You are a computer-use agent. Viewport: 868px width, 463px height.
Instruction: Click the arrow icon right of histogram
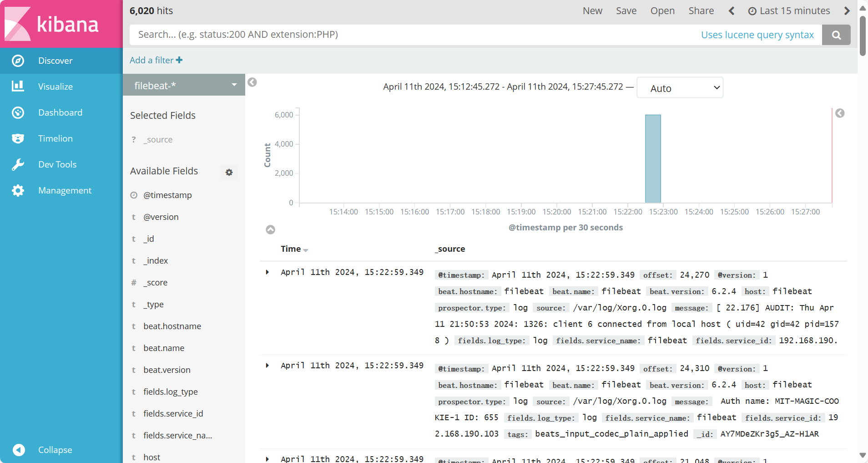[x=840, y=113]
